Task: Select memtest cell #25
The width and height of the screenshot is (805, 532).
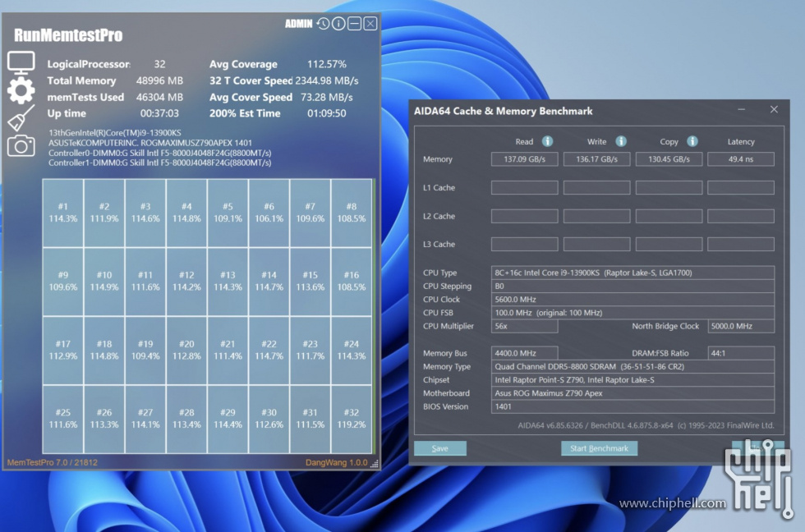Action: (x=63, y=420)
